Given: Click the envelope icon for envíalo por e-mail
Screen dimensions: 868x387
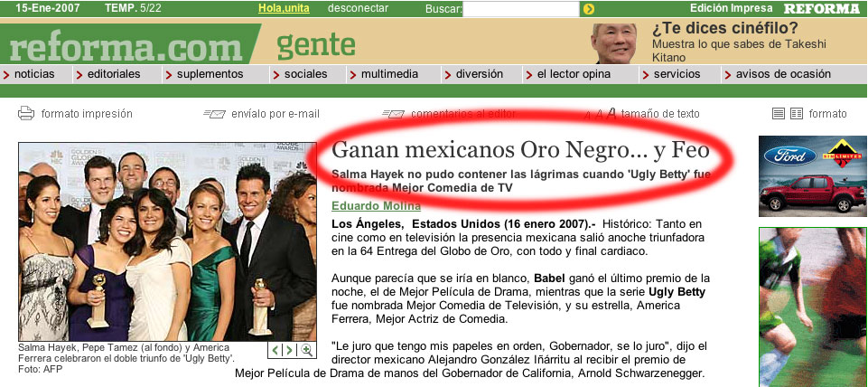Looking at the screenshot, I should coord(214,114).
